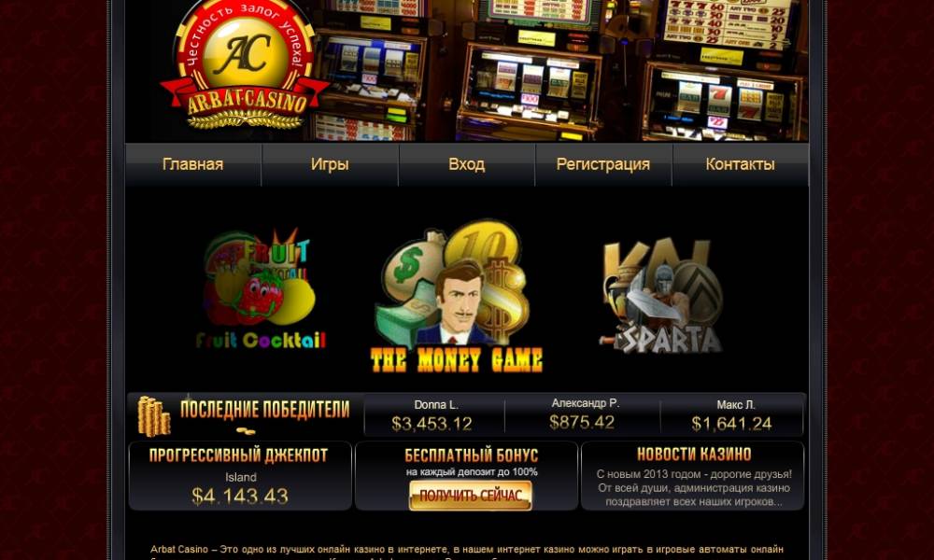Open the Регистрация page
This screenshot has width=934, height=560.
[603, 164]
